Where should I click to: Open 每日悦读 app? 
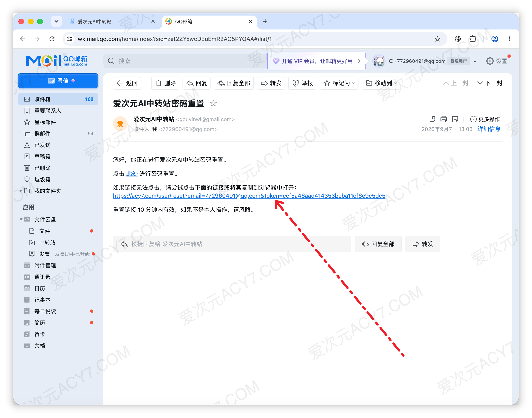tap(58, 311)
